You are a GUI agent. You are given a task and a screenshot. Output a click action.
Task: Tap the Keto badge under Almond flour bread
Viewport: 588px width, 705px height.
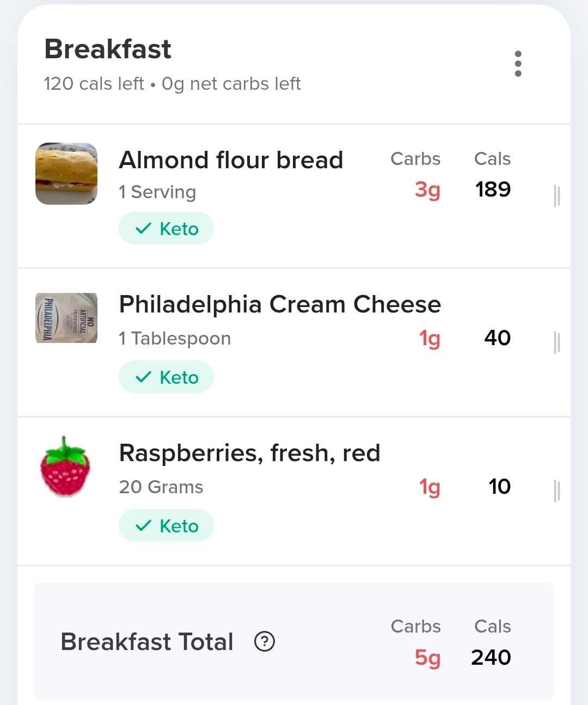166,229
